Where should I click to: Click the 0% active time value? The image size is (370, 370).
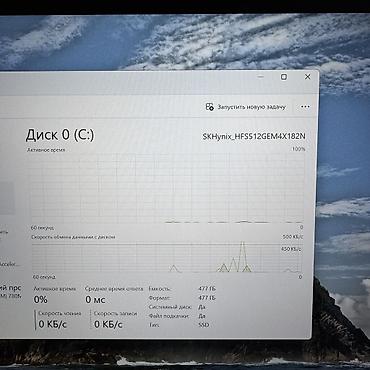[x=41, y=299]
